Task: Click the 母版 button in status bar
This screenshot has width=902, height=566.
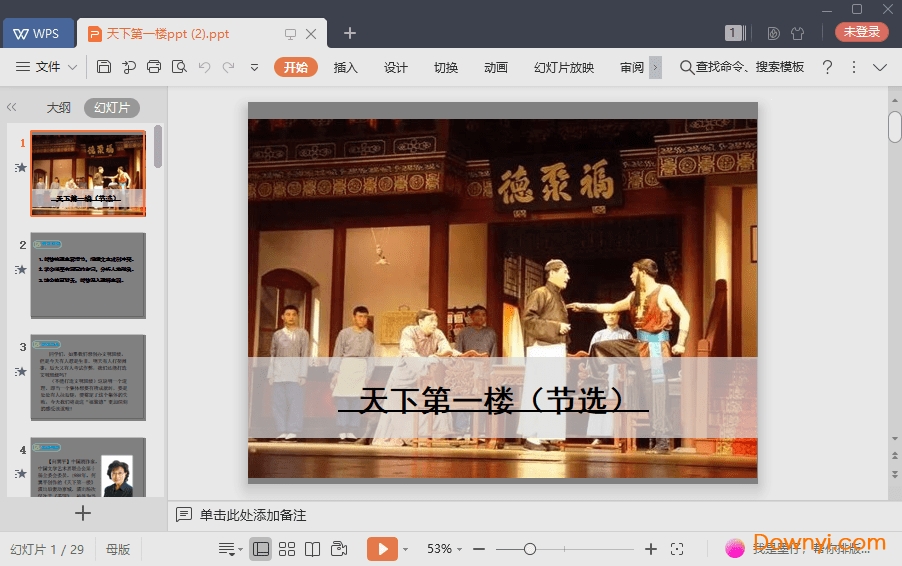Action: pyautogui.click(x=118, y=549)
